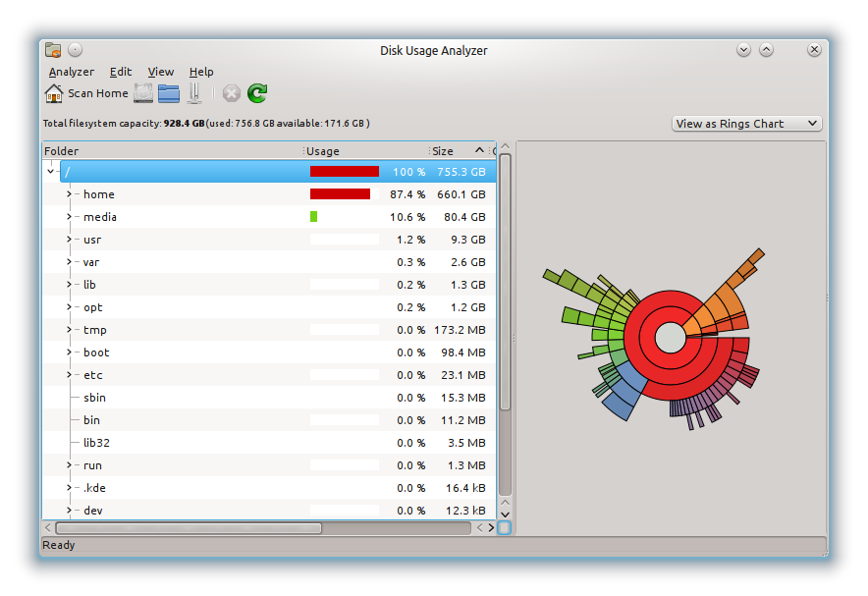Expand the tmp folder

(x=69, y=330)
